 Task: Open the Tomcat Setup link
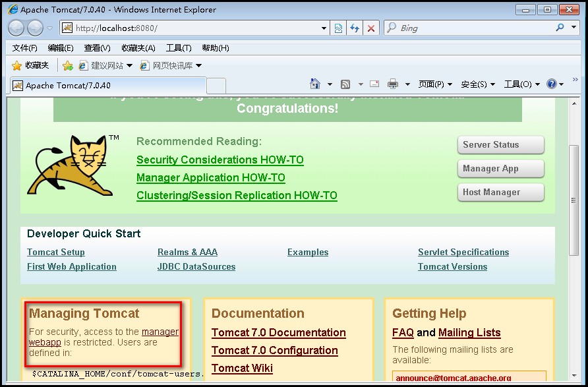click(x=56, y=252)
